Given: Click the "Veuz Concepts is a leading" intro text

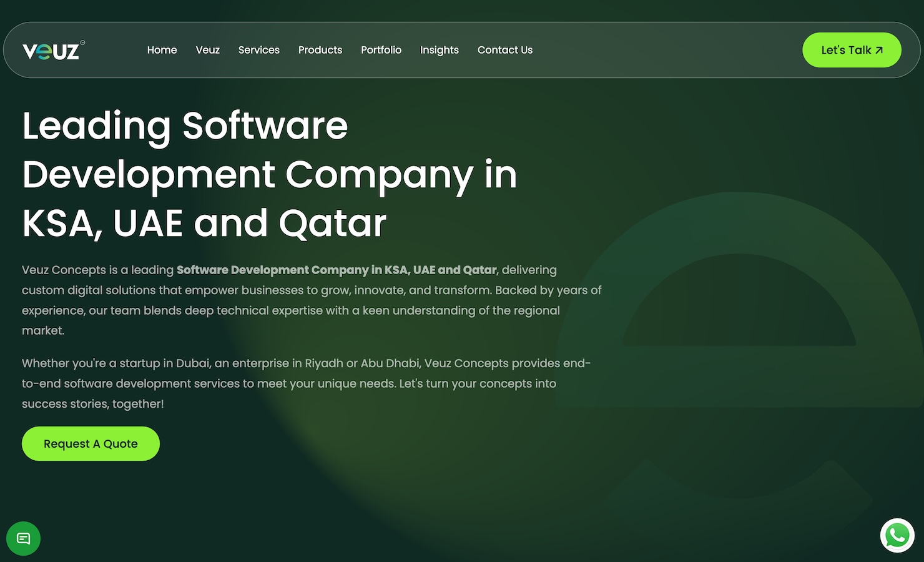Looking at the screenshot, I should (97, 270).
